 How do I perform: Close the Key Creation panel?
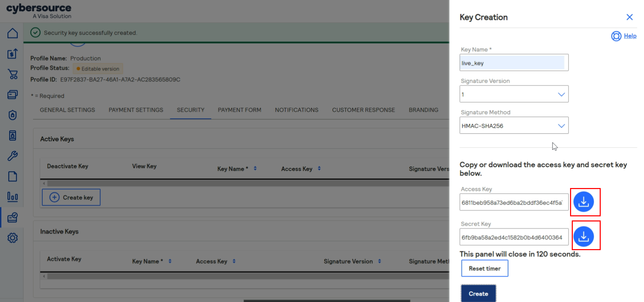point(629,17)
